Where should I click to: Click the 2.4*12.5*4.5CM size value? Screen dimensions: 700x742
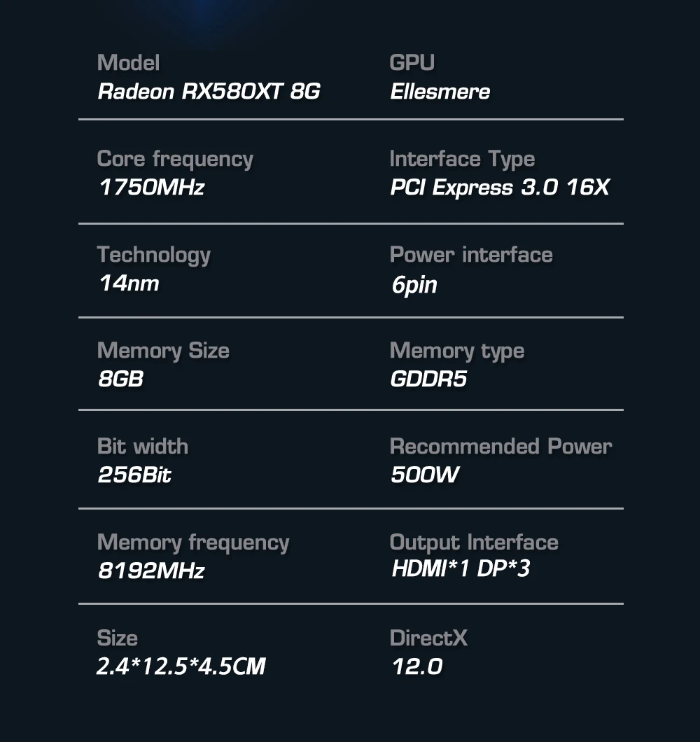click(x=181, y=666)
